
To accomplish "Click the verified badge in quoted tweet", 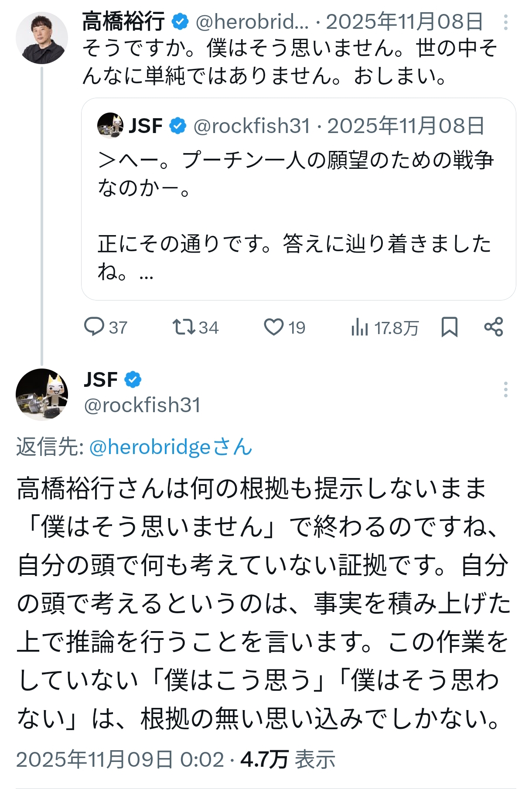I will pyautogui.click(x=177, y=126).
